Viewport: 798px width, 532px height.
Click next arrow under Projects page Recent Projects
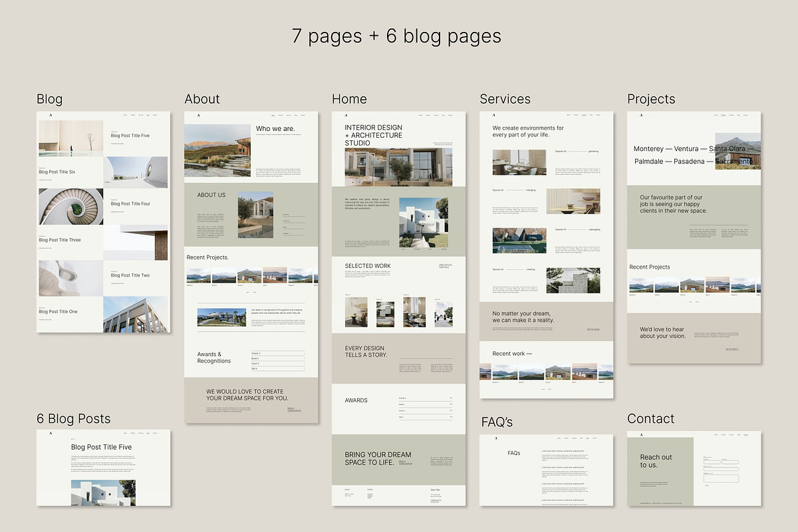point(698,301)
